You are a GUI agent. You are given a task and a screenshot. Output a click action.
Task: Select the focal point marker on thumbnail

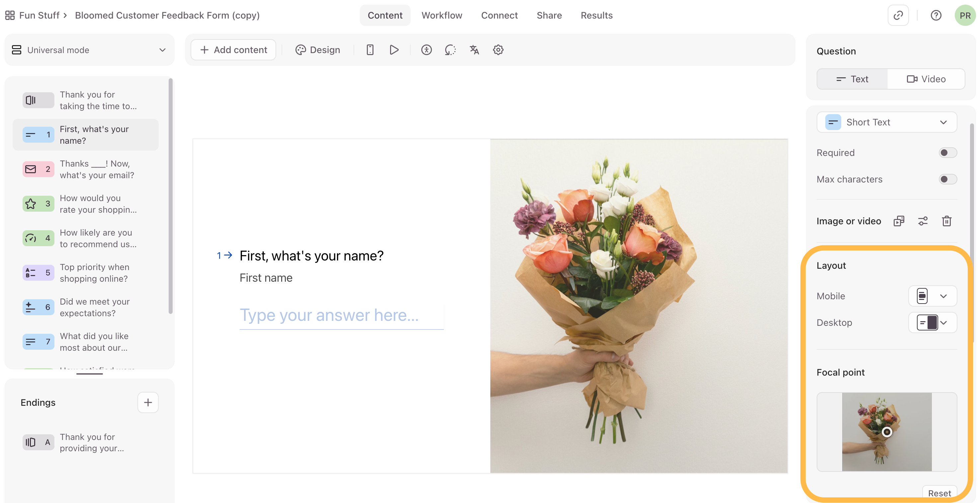pos(887,432)
